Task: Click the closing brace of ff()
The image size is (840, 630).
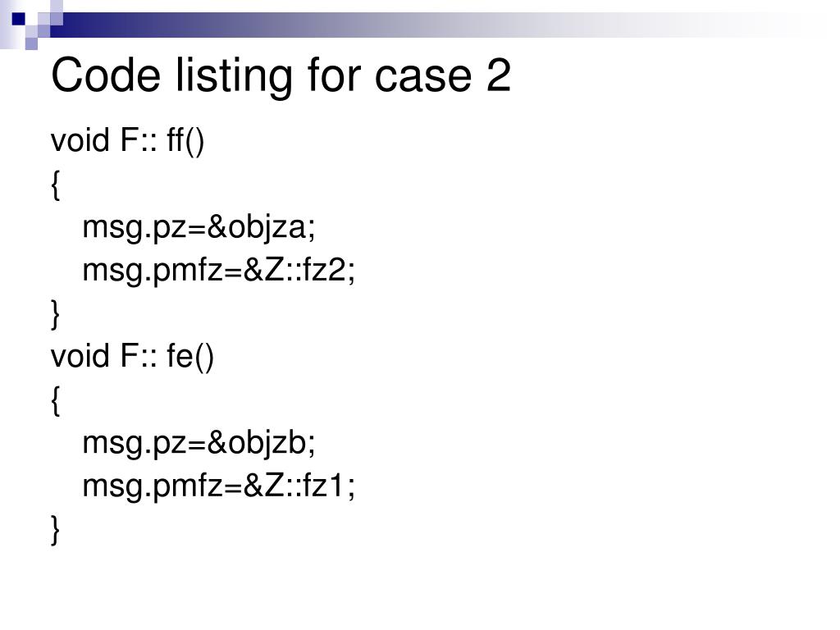Action: [x=55, y=314]
